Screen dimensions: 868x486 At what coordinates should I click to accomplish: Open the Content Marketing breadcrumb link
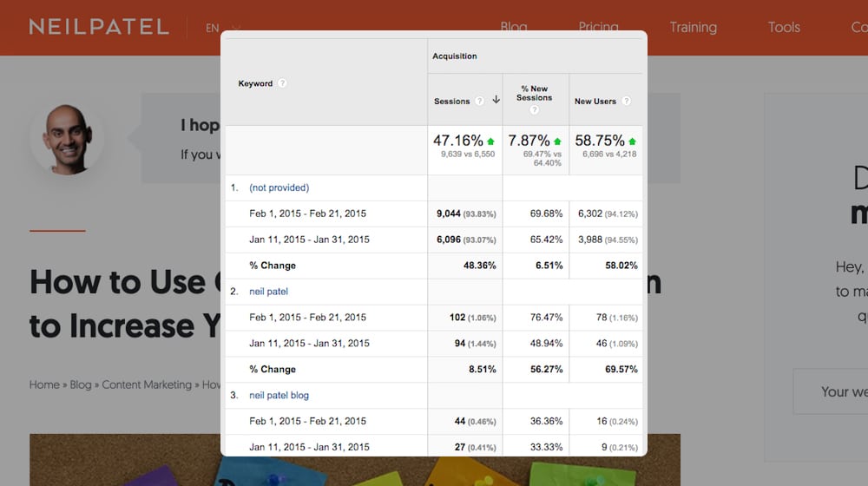coord(147,384)
